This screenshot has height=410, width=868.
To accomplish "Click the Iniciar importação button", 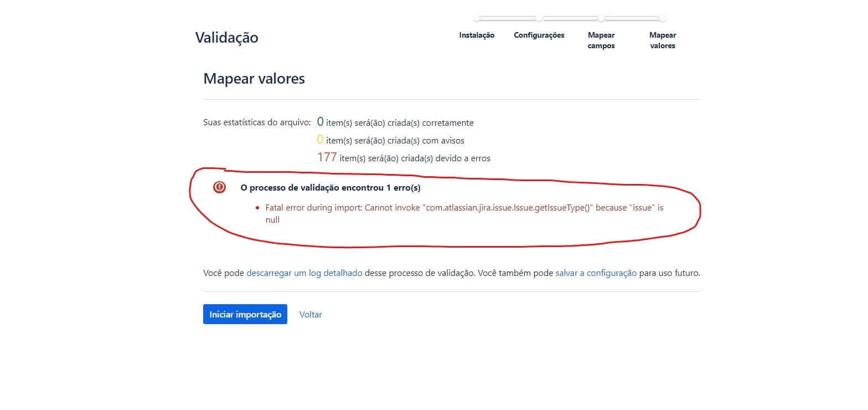I will coord(245,314).
